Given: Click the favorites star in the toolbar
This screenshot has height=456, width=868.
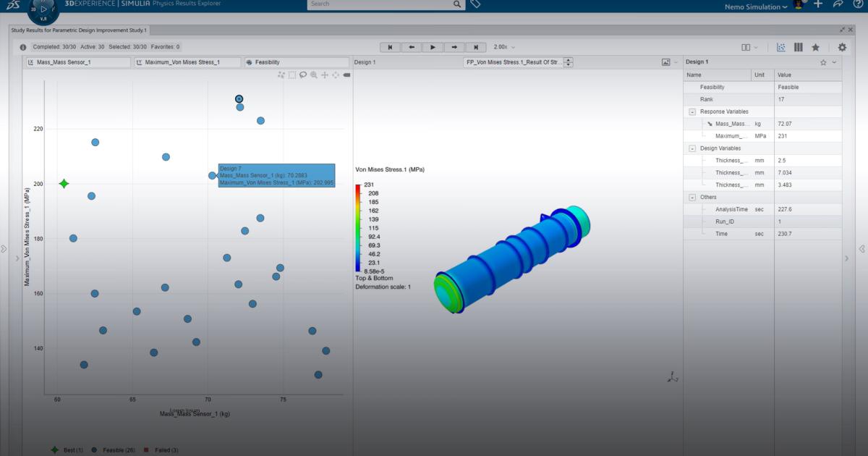Looking at the screenshot, I should (x=816, y=47).
